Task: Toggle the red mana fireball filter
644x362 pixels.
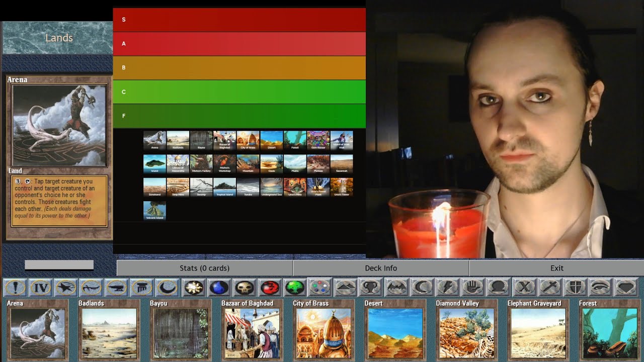Action: tap(269, 288)
